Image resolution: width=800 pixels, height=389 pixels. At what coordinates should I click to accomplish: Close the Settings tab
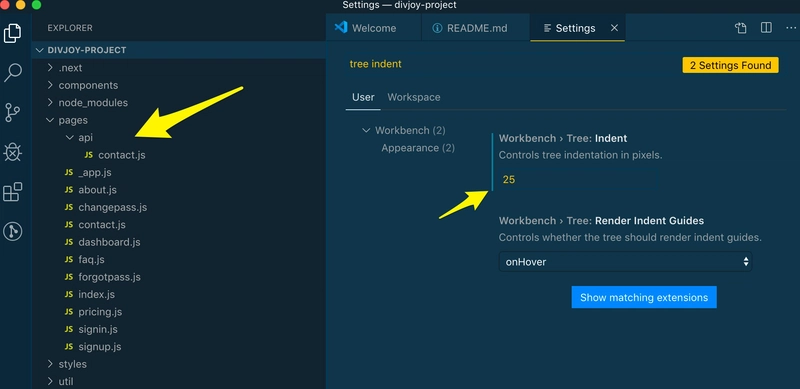(x=614, y=28)
